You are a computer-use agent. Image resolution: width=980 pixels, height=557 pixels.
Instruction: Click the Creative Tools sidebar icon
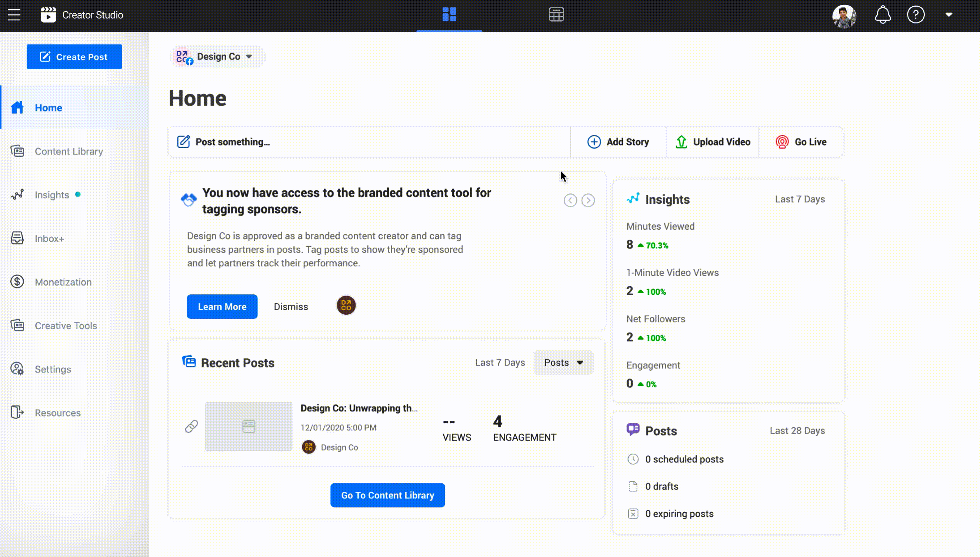[x=17, y=326]
